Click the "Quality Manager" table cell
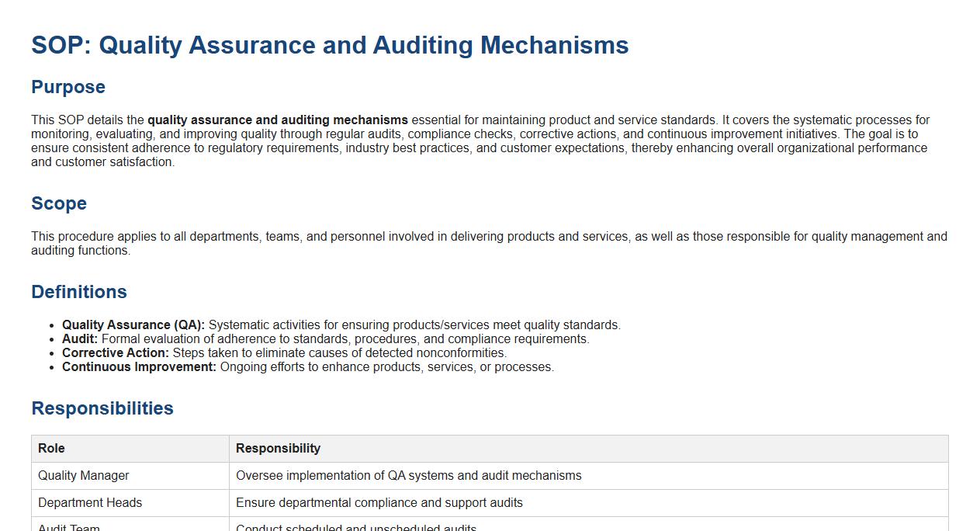Image resolution: width=980 pixels, height=531 pixels. 84,476
